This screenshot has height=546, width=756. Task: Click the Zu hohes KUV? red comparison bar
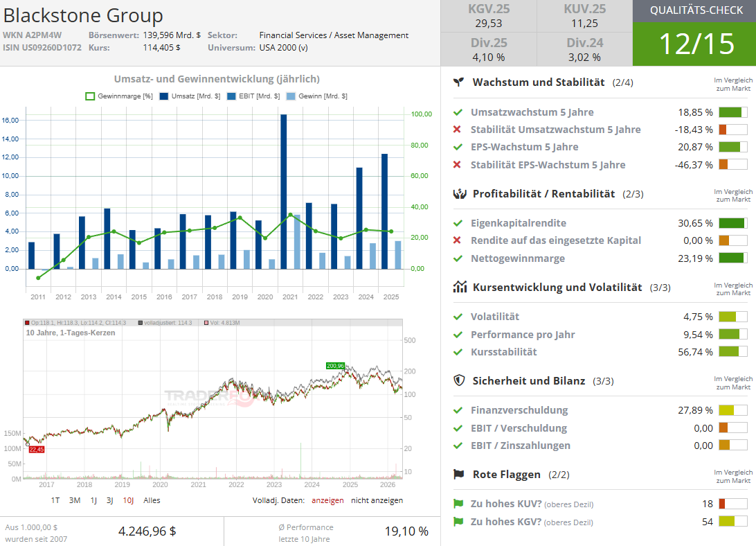click(733, 504)
